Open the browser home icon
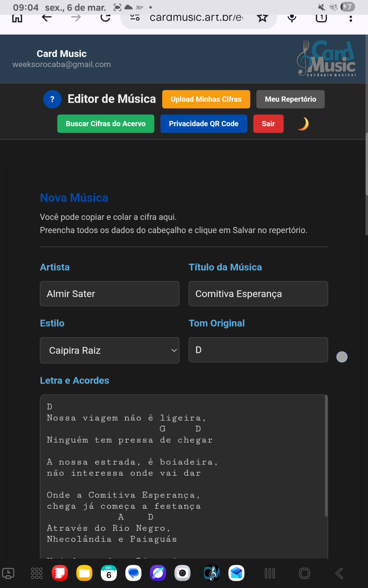The height and width of the screenshot is (588, 368). click(x=17, y=19)
